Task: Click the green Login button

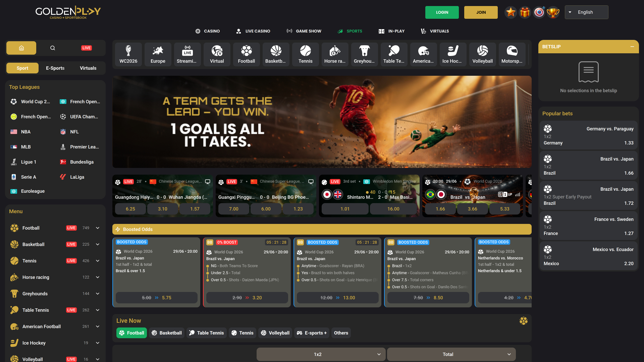Action: coord(442,12)
